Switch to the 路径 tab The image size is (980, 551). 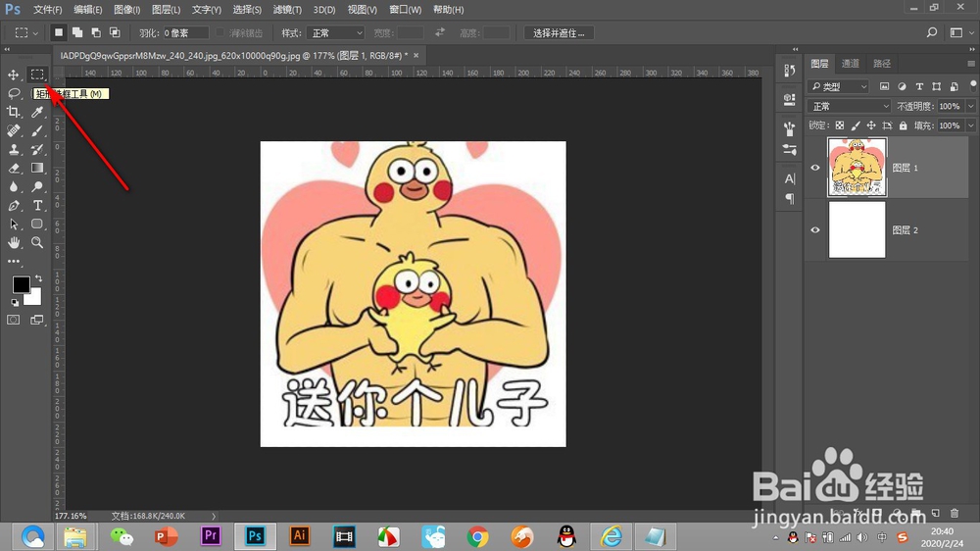pos(882,63)
